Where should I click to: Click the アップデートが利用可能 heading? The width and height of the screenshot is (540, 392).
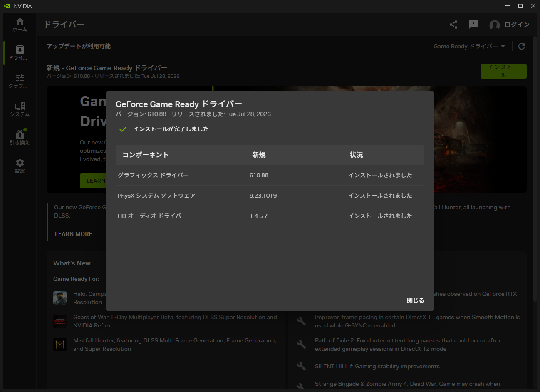(x=79, y=46)
